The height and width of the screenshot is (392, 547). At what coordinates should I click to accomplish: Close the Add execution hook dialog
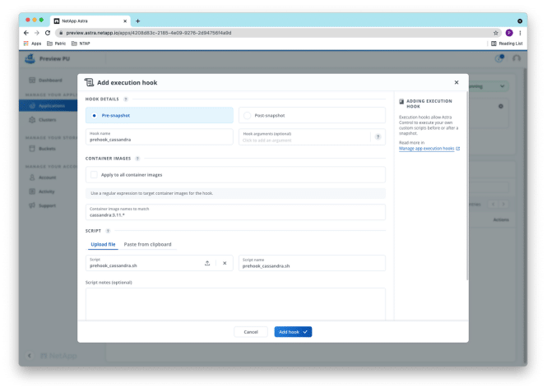457,82
